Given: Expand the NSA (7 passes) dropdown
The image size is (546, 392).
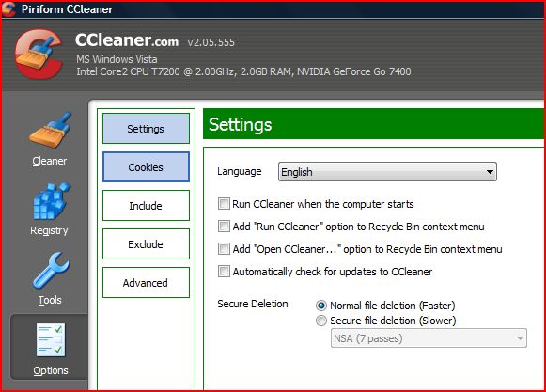Looking at the screenshot, I should point(429,338).
